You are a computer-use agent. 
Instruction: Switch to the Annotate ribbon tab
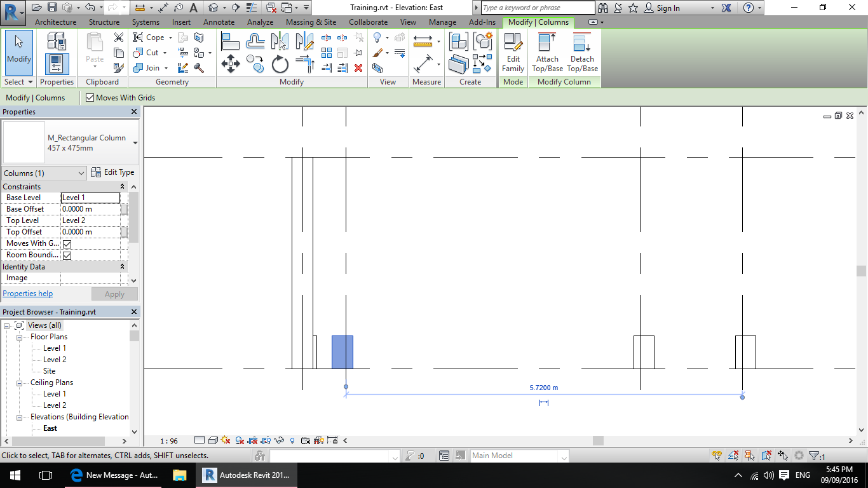tap(219, 22)
